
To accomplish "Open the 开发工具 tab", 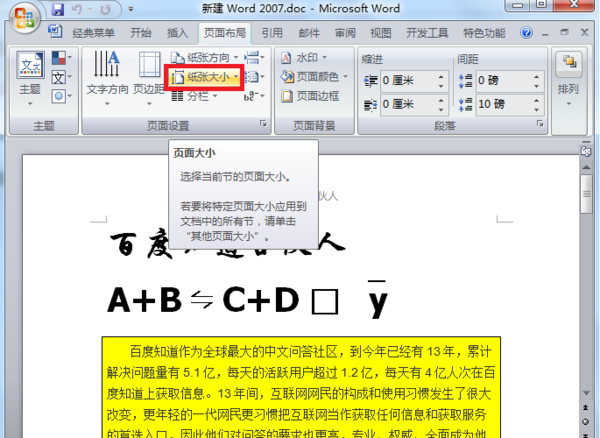I will pos(427,33).
